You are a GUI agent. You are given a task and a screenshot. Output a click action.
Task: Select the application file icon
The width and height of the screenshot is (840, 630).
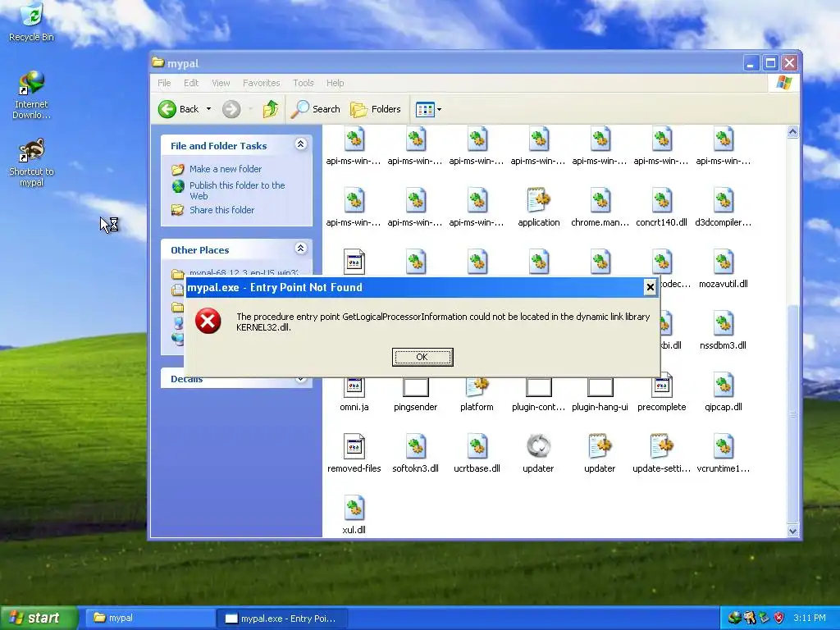pyautogui.click(x=538, y=200)
